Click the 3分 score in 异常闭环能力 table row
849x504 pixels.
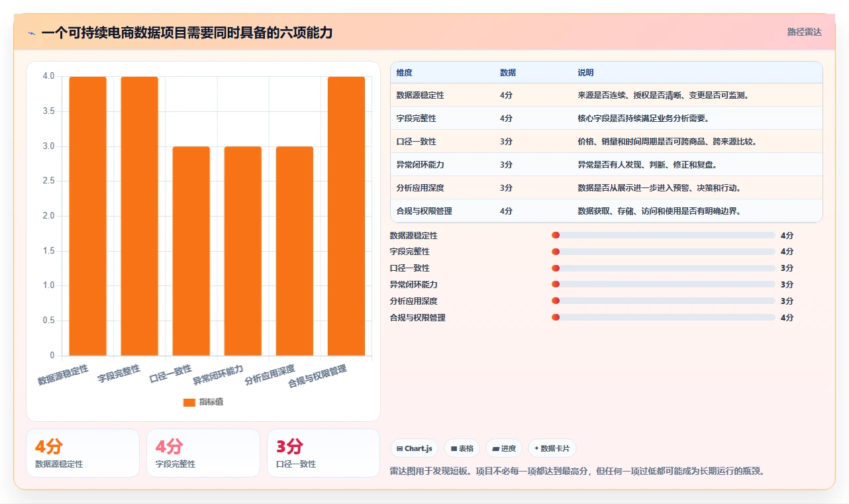click(x=506, y=165)
